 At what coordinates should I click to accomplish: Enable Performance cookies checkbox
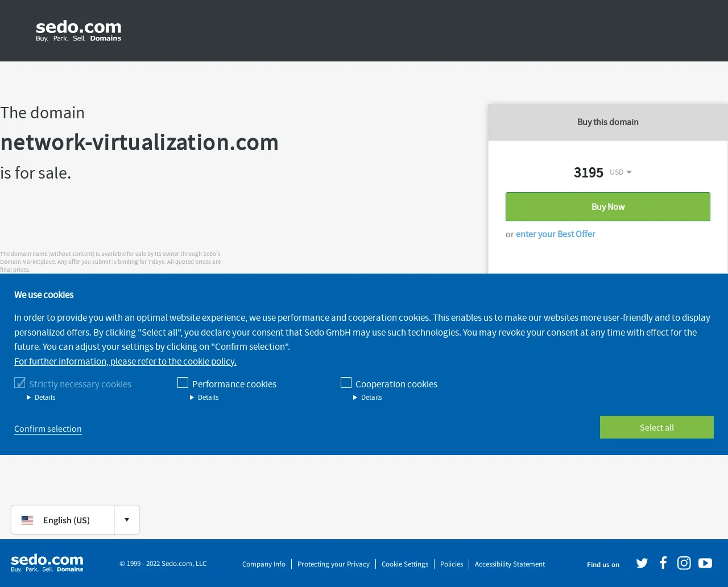coord(183,383)
